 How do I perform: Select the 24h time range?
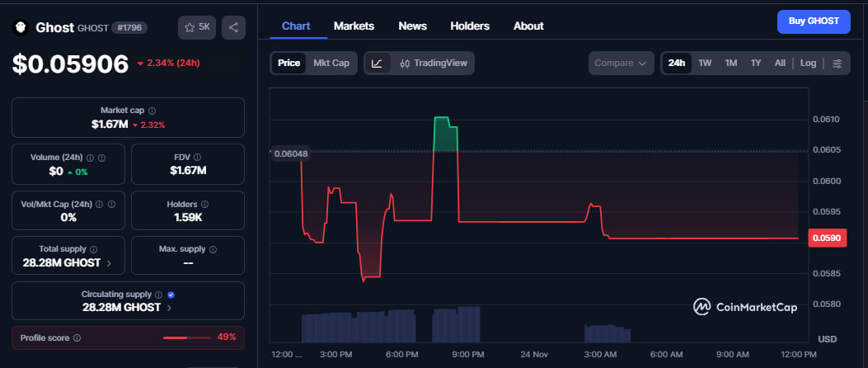(677, 64)
